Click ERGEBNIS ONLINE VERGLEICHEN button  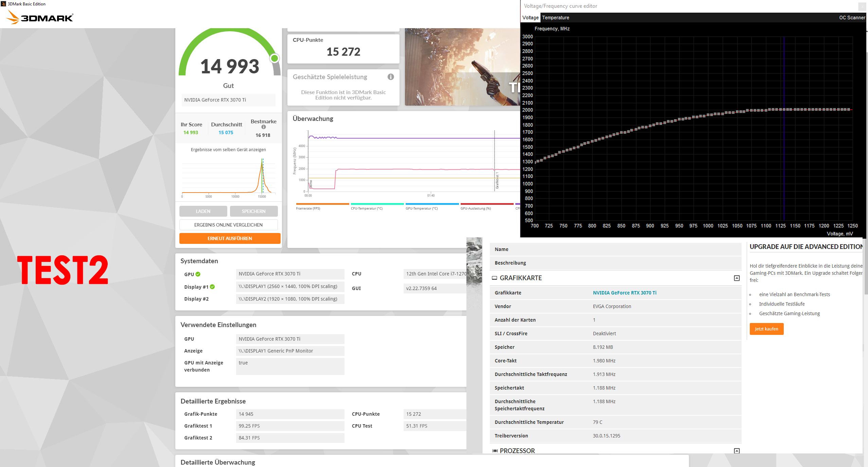tap(228, 225)
